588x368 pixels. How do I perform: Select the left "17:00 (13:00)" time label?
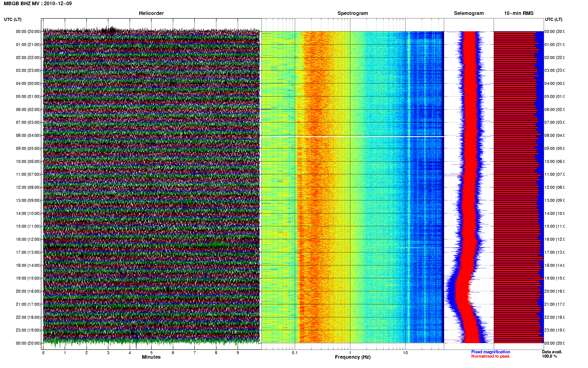pos(28,252)
